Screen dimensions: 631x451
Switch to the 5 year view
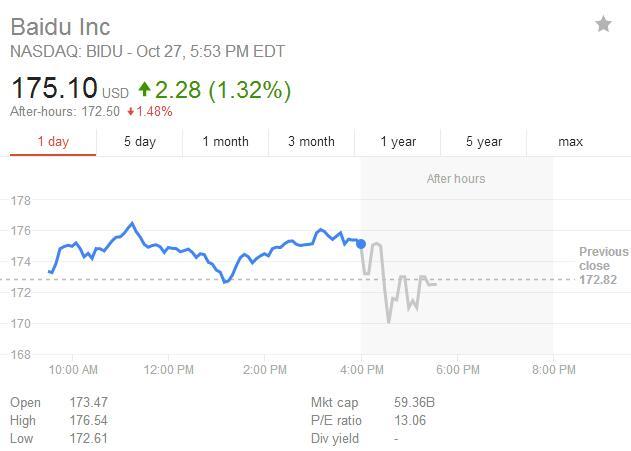pos(484,142)
